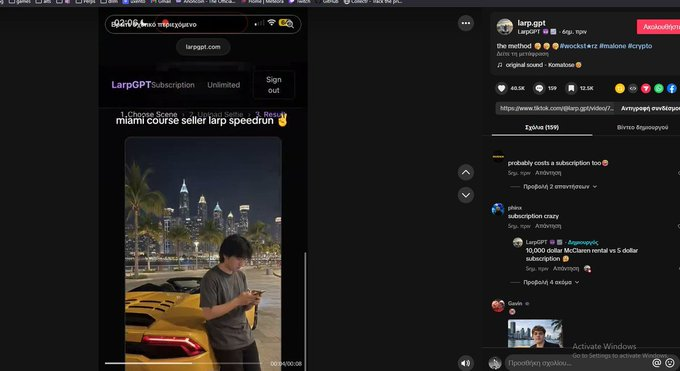Open larp.gpt profile avatar
680x371 pixels.
504,26
